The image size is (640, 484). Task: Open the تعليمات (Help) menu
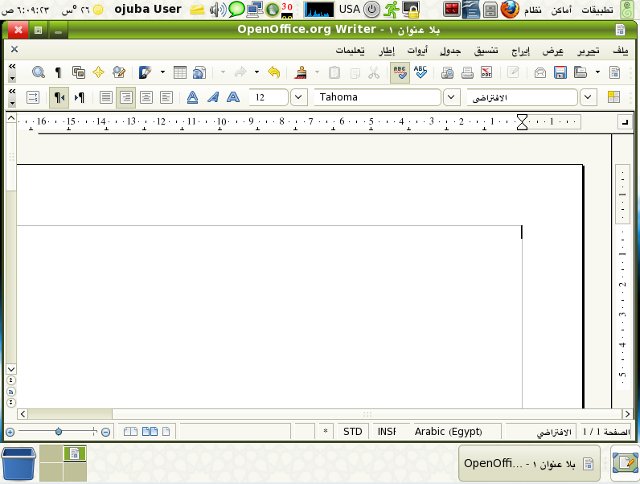350,50
